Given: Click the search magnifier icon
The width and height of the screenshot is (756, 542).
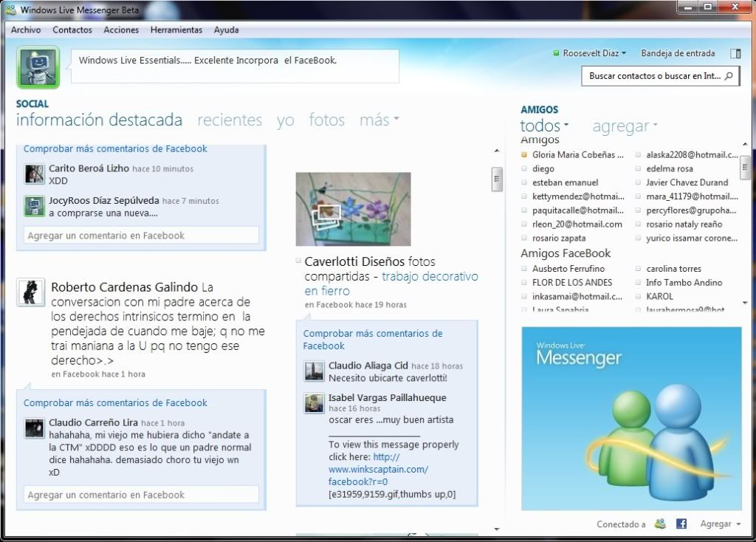Looking at the screenshot, I should click(729, 76).
